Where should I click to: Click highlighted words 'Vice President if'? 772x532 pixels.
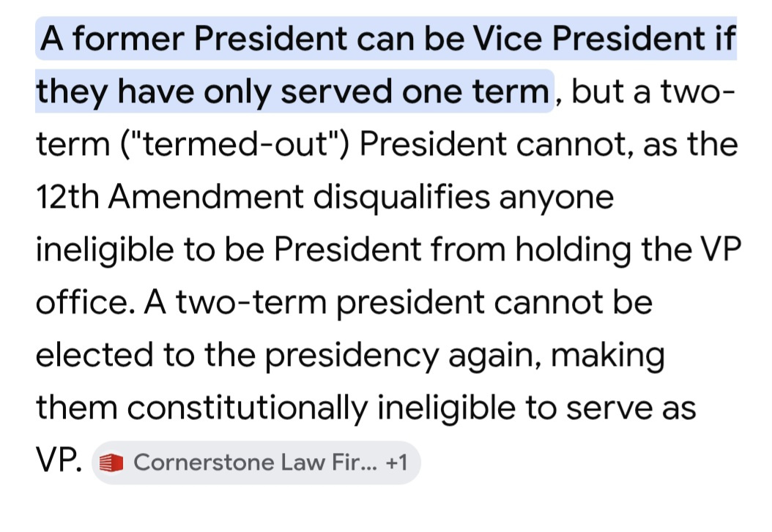click(604, 38)
